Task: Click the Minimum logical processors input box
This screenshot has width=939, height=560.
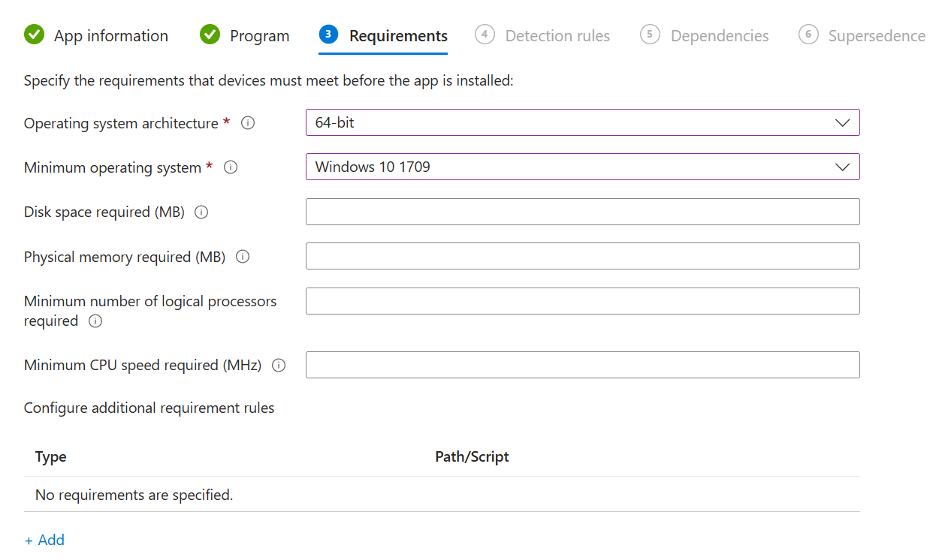Action: 582,301
